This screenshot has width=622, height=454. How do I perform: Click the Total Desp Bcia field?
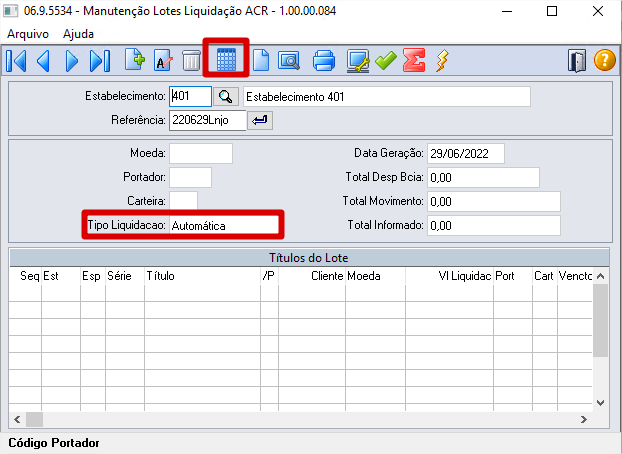tap(483, 177)
